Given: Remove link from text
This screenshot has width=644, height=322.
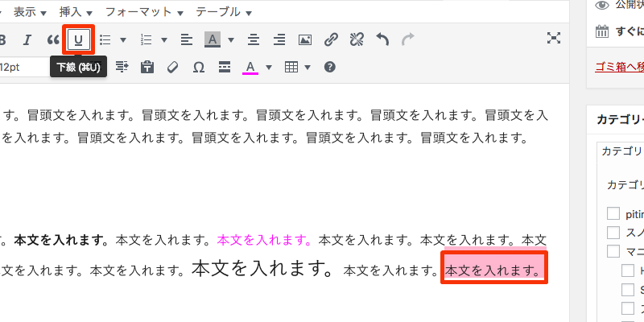Looking at the screenshot, I should pos(356,39).
